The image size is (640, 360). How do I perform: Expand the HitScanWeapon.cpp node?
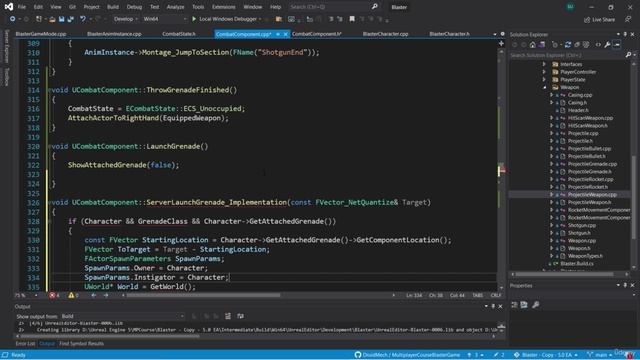coord(551,118)
